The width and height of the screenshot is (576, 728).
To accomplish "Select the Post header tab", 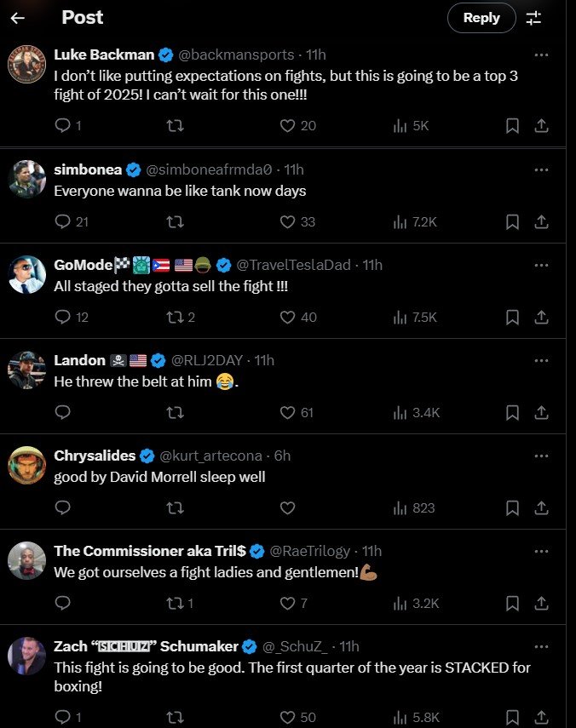I will pyautogui.click(x=83, y=17).
